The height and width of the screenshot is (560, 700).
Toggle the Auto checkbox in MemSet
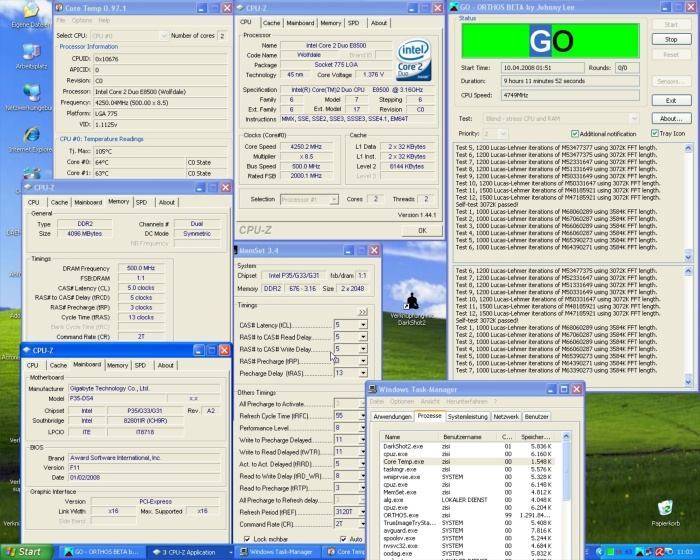[x=343, y=539]
